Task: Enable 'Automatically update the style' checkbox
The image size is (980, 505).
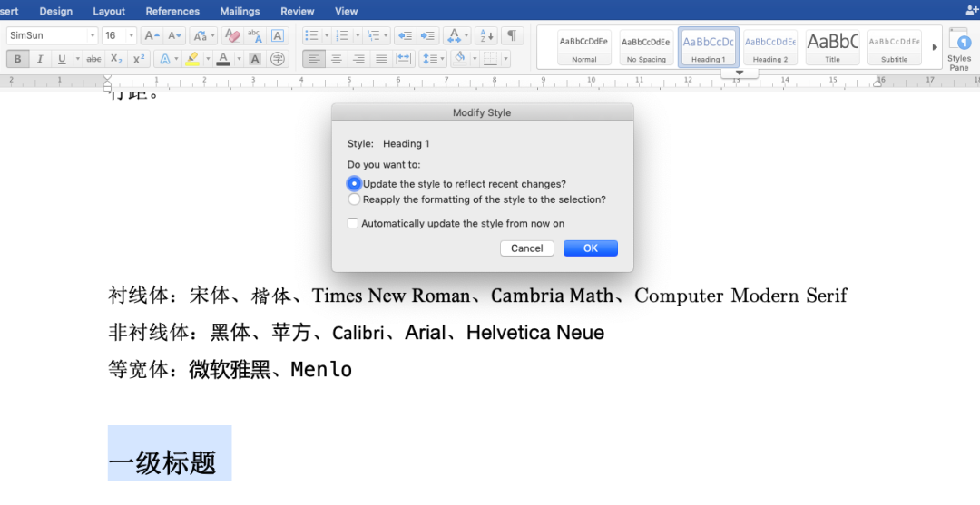Action: click(x=353, y=223)
